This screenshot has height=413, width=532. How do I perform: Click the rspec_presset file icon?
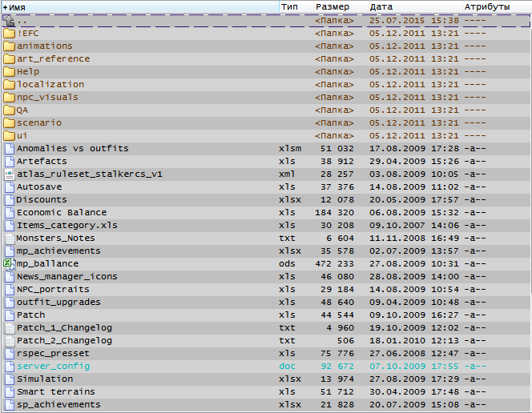point(10,354)
